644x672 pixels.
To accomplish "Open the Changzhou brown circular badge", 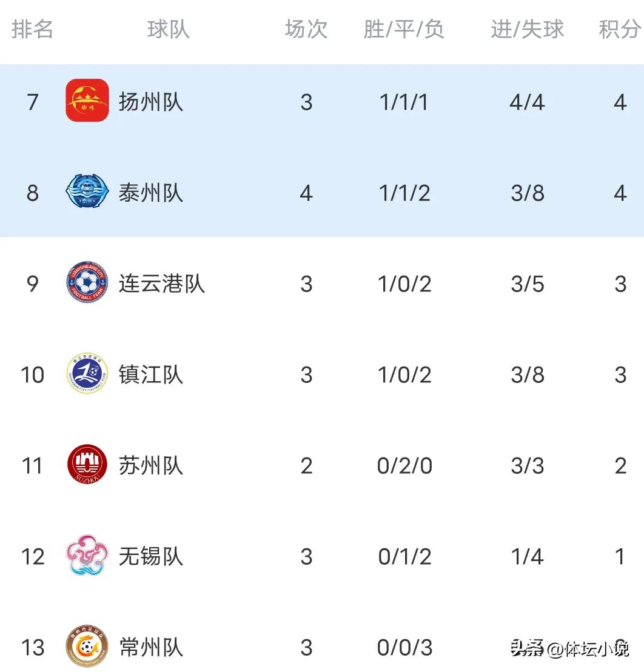I will coord(87,646).
